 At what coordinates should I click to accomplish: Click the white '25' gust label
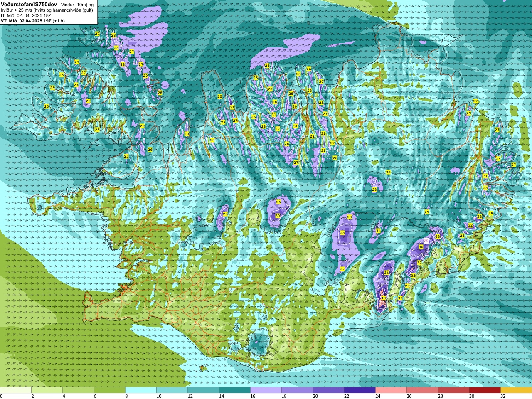click(426, 241)
